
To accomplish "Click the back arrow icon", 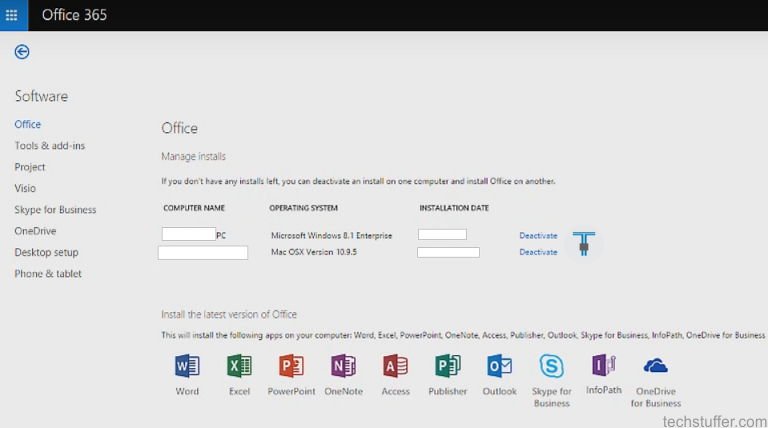I will click(x=22, y=52).
